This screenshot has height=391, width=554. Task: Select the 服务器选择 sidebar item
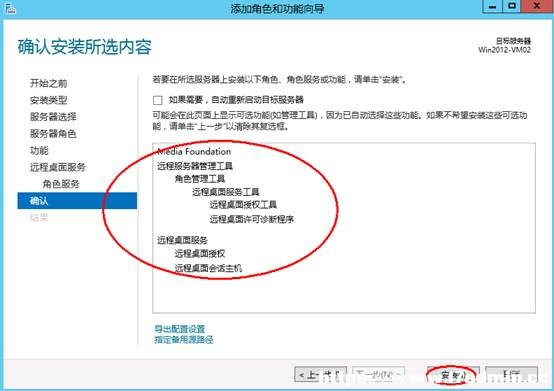pos(53,117)
